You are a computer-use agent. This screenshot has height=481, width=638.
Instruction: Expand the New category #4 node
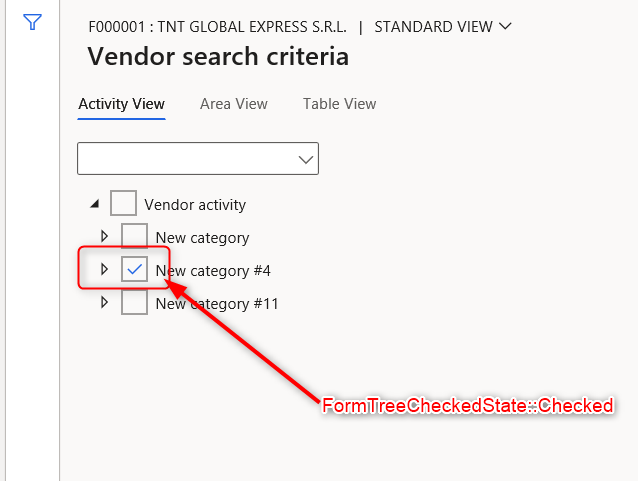[104, 270]
